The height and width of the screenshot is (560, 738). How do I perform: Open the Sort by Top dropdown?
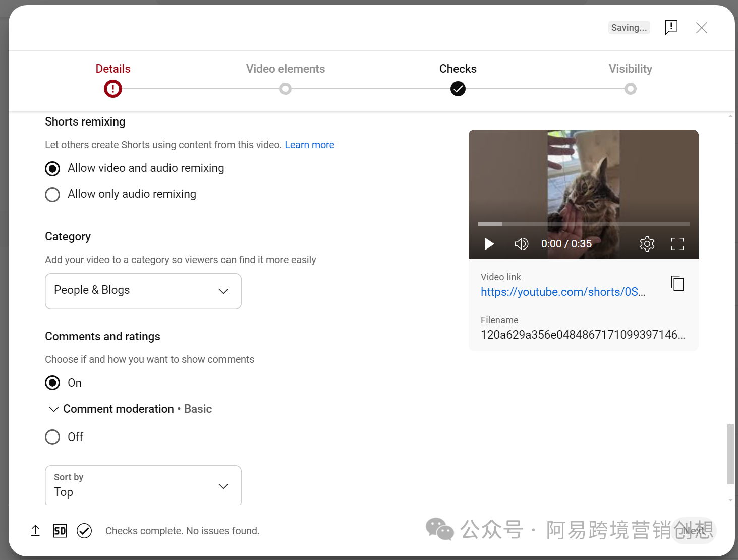143,485
